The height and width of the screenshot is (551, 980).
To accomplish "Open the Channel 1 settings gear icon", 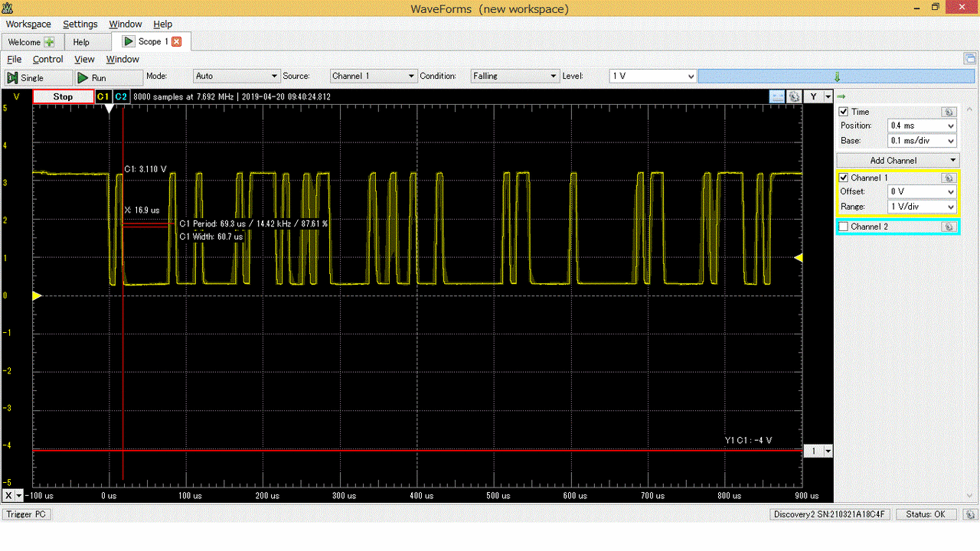I will [949, 178].
